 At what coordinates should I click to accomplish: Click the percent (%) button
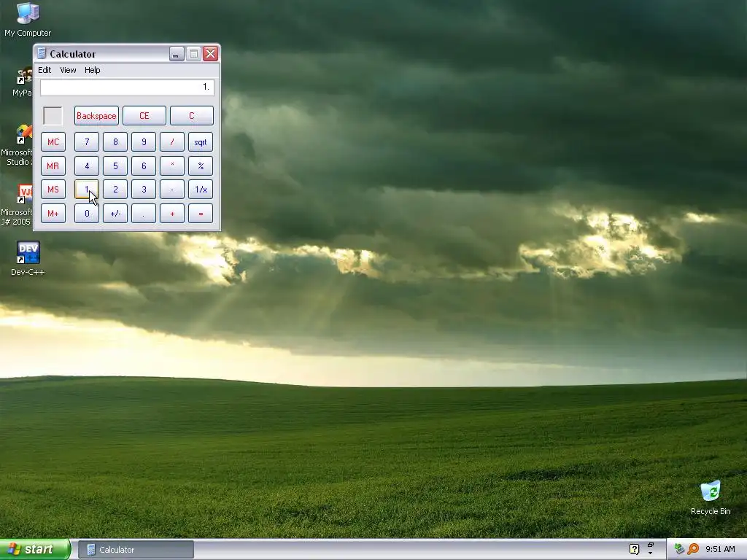click(201, 166)
